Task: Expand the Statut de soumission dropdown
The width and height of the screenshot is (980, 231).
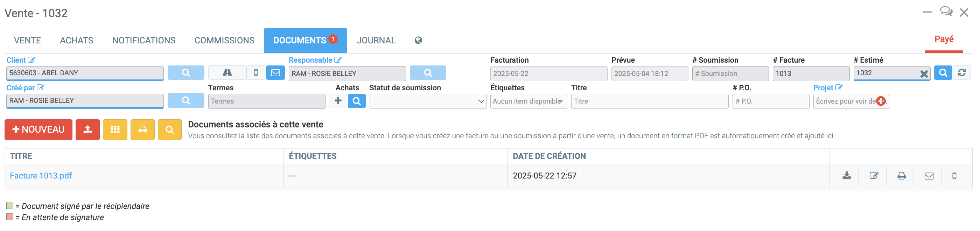Action: pos(428,101)
